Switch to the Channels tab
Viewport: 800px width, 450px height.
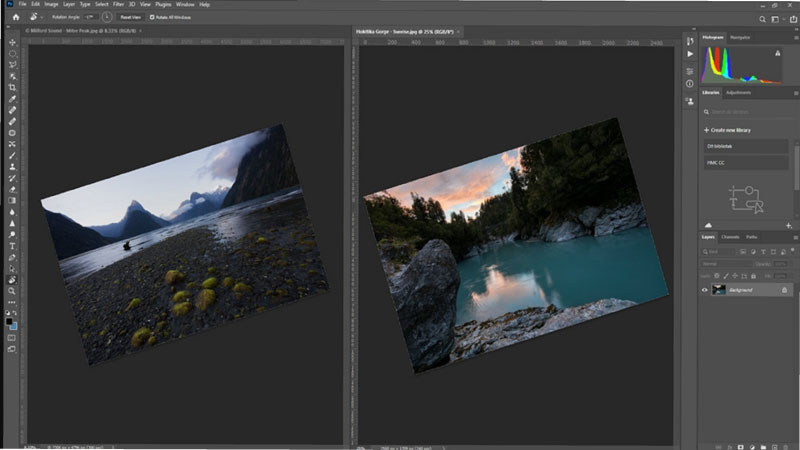tap(731, 237)
